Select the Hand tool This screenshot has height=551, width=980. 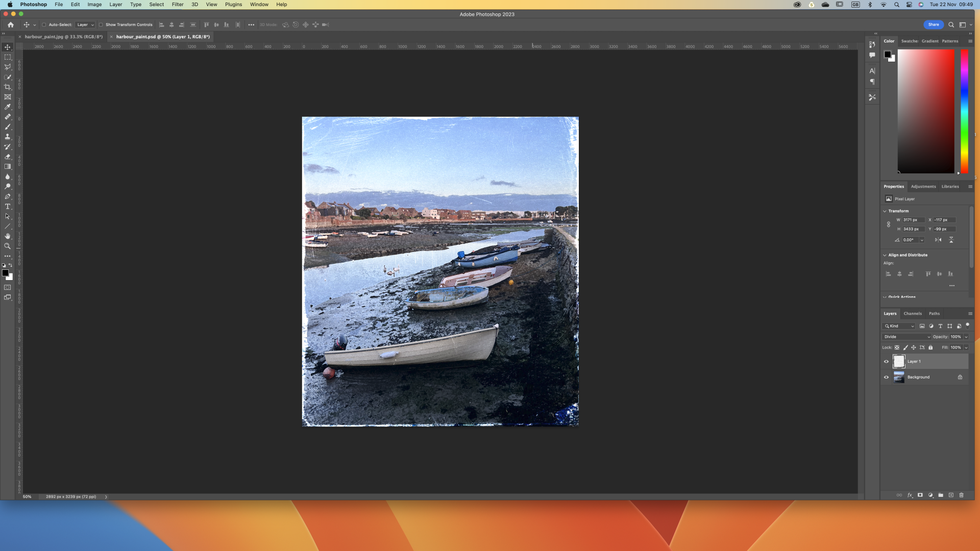(x=8, y=236)
